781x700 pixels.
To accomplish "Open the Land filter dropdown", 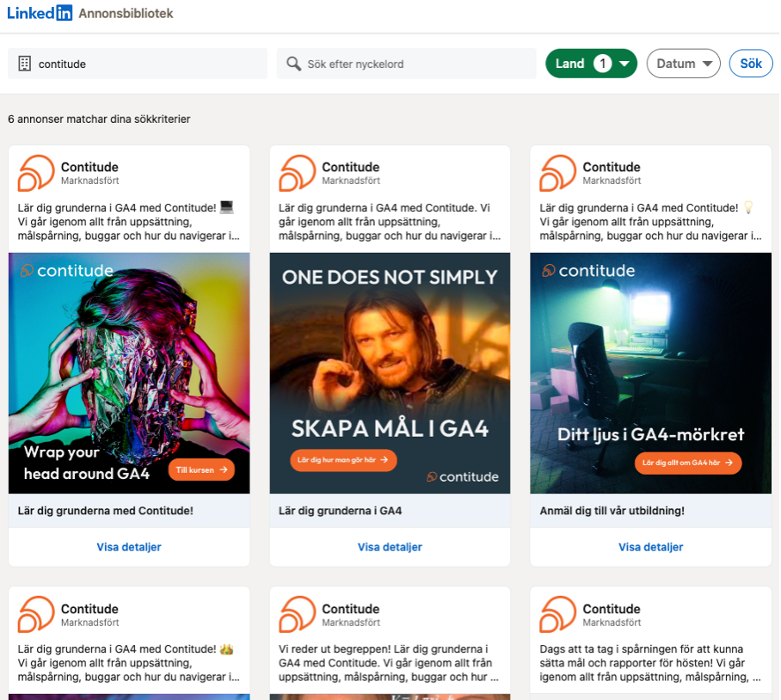I will 591,64.
